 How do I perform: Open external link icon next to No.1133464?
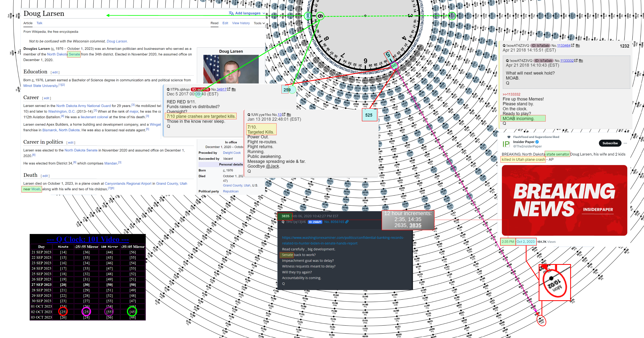pos(573,45)
